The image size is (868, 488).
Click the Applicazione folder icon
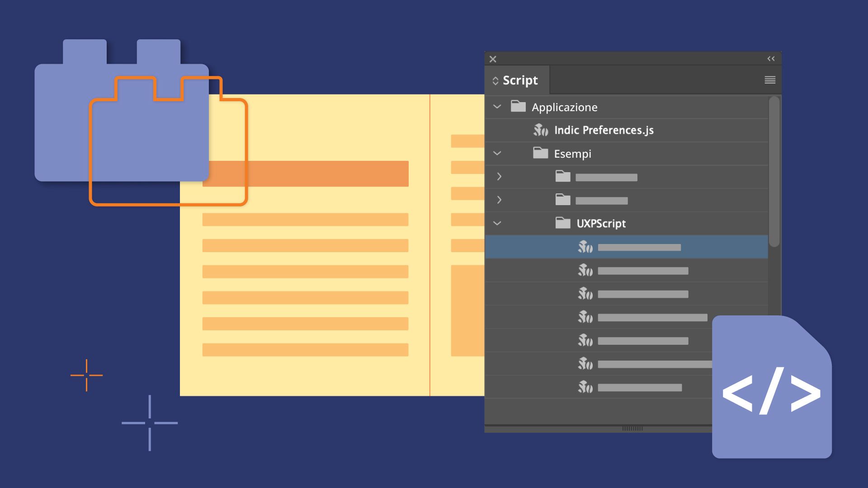518,107
